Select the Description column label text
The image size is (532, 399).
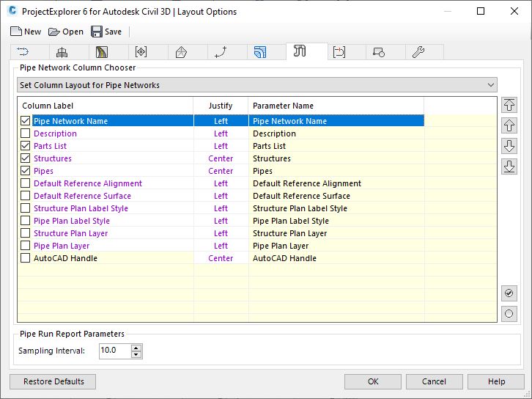[55, 133]
